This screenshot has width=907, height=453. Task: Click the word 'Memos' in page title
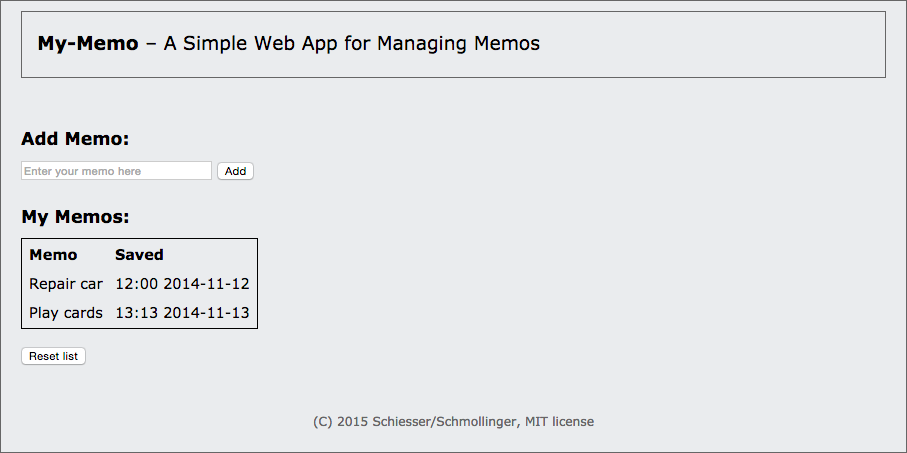(x=507, y=43)
